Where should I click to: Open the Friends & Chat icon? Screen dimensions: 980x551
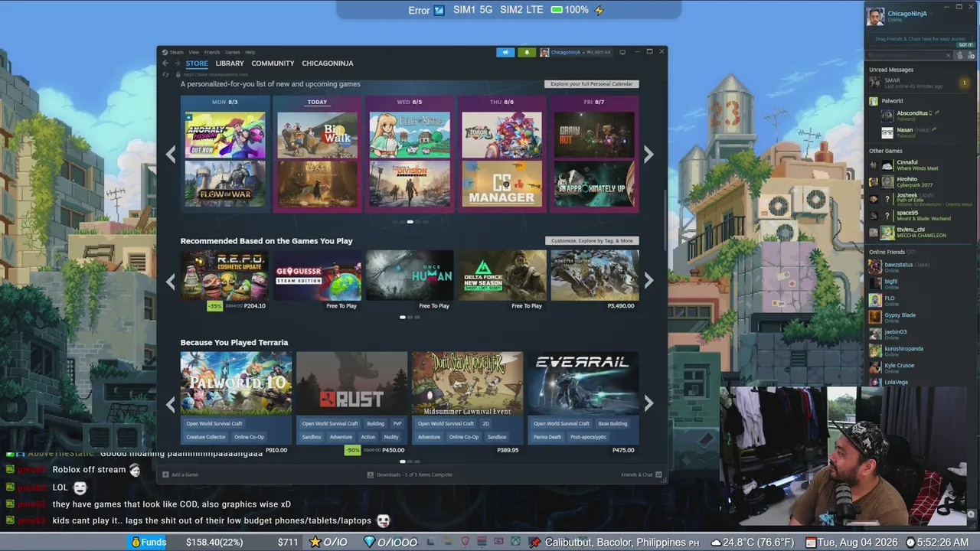658,474
